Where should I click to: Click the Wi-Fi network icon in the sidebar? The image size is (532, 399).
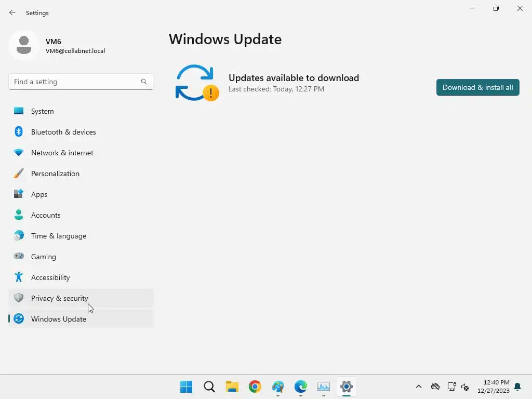19,153
